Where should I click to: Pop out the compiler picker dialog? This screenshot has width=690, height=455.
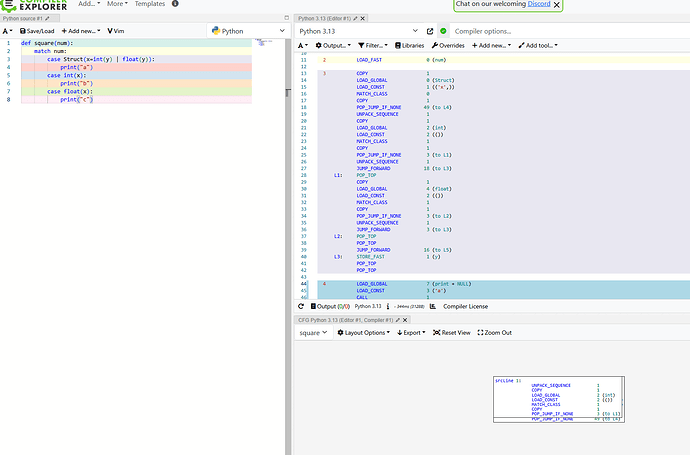pos(430,31)
